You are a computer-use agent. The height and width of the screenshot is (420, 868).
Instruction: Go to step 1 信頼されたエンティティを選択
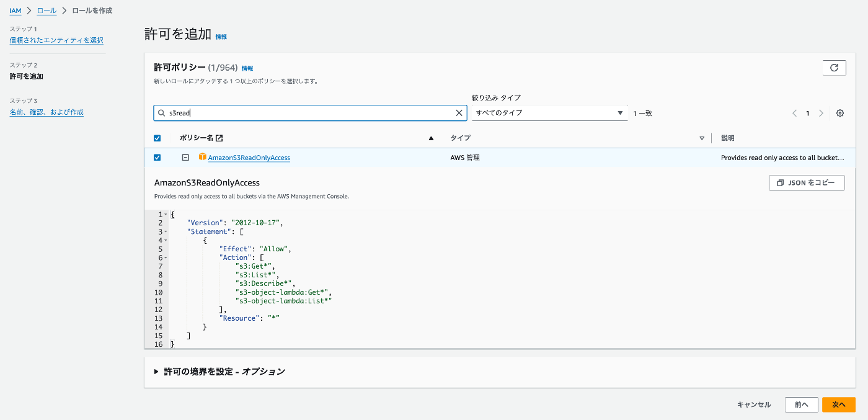(x=56, y=40)
